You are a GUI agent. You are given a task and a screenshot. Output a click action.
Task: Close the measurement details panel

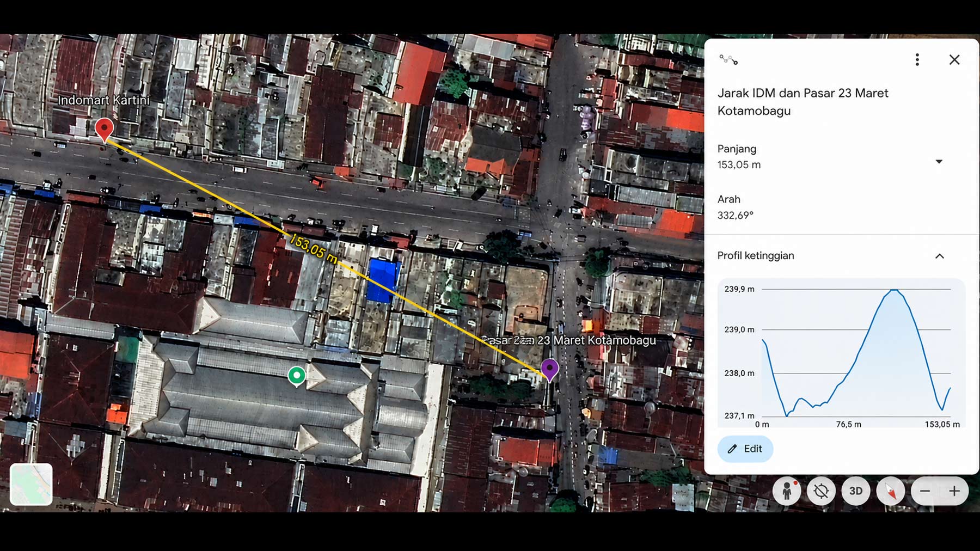(954, 60)
